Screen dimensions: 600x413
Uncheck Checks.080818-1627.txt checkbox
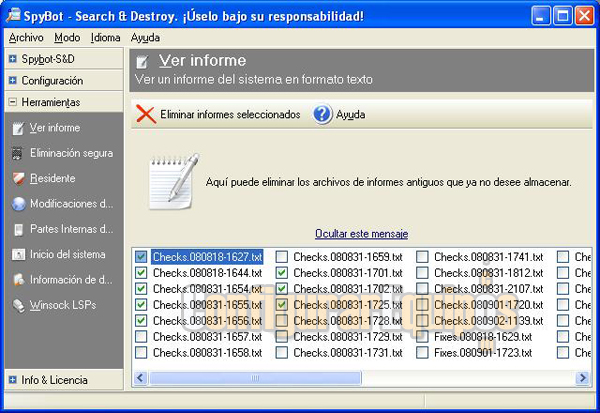(141, 257)
